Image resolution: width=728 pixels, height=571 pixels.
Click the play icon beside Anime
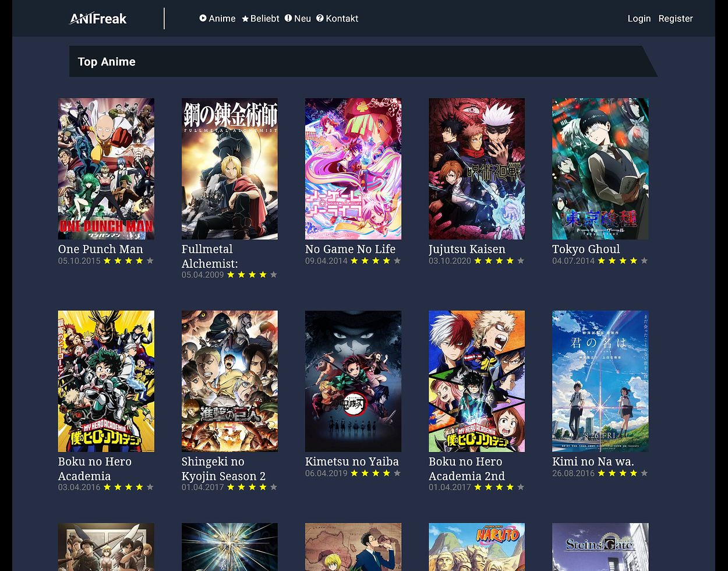tap(203, 18)
